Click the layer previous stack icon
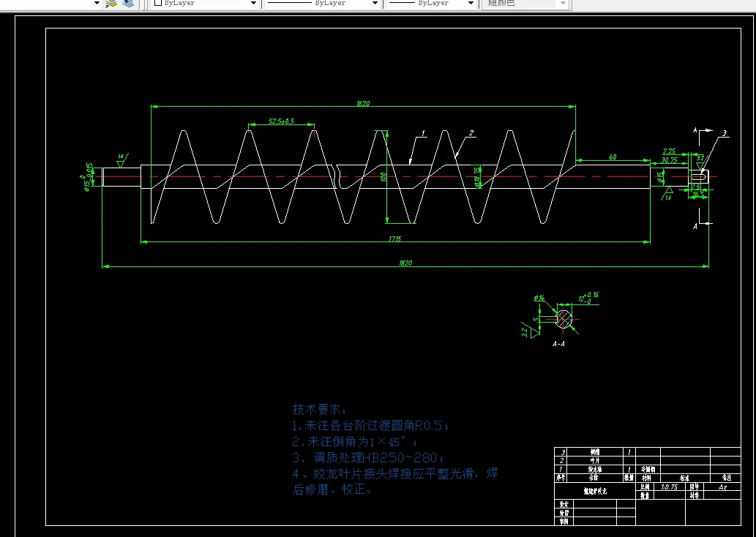This screenshot has width=756, height=537. coord(128,4)
